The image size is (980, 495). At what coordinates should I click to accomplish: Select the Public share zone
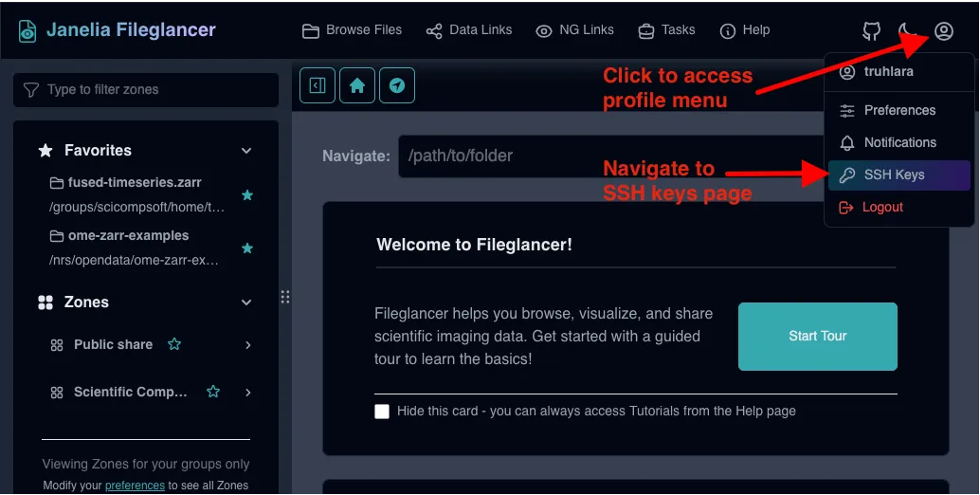(113, 344)
